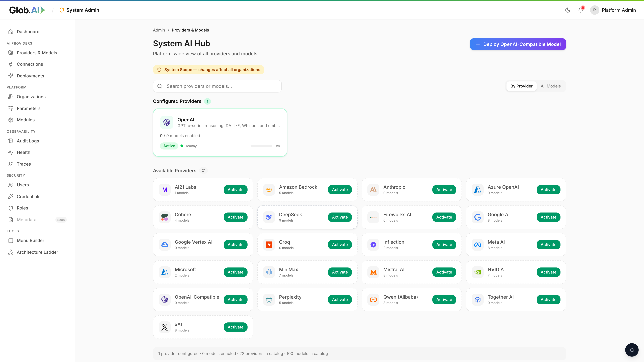Click the Glob.AI logo
The width and height of the screenshot is (644, 362).
point(27,10)
